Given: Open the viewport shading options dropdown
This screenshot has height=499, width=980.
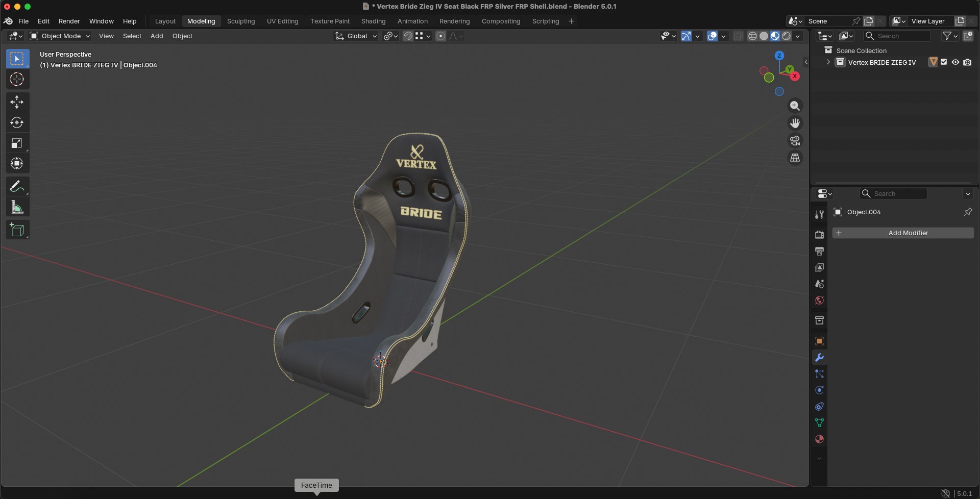Looking at the screenshot, I should click(x=798, y=36).
